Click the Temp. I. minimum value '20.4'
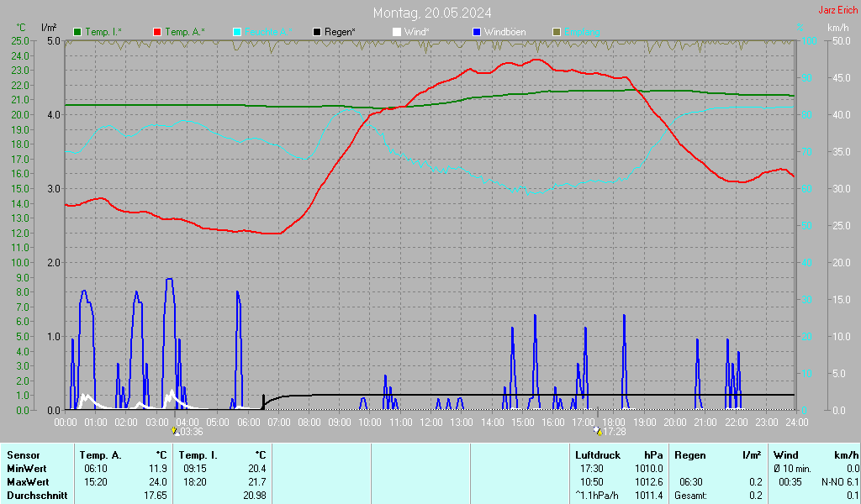This screenshot has height=504, width=861. [257, 469]
